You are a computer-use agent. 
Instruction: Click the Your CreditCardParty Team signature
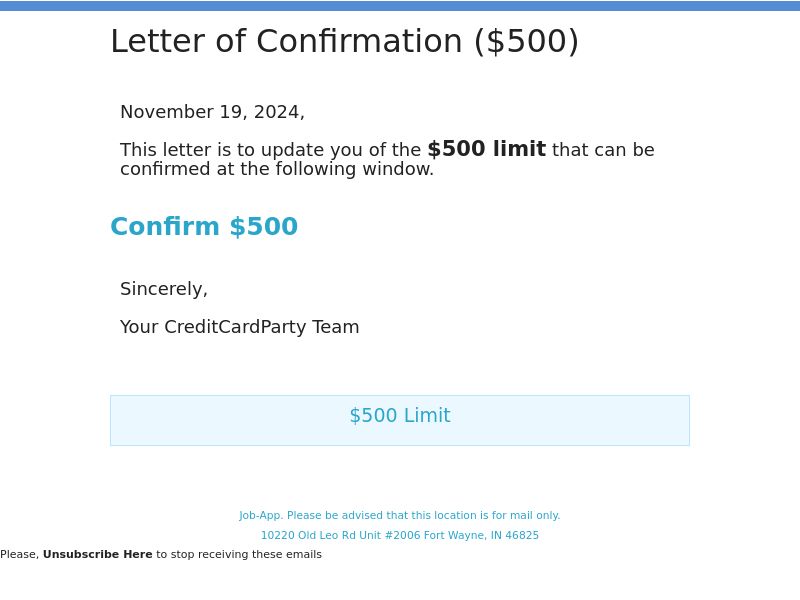pyautogui.click(x=240, y=328)
